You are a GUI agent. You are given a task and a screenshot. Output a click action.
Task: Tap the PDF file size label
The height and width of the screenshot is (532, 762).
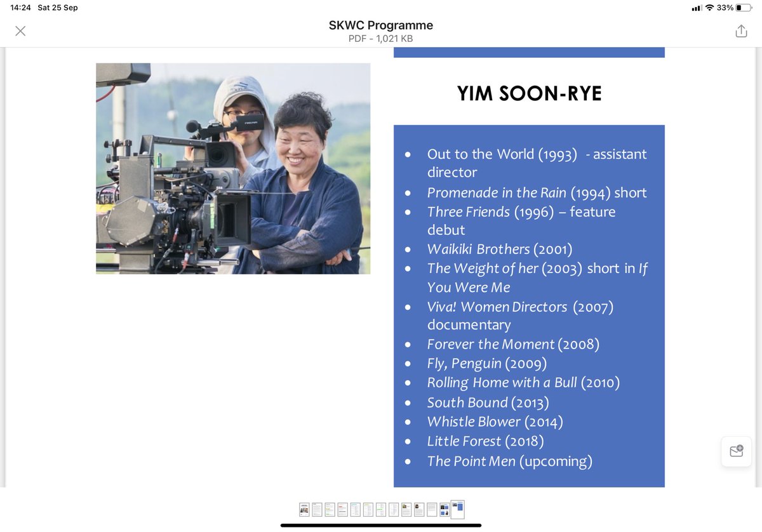(x=380, y=37)
